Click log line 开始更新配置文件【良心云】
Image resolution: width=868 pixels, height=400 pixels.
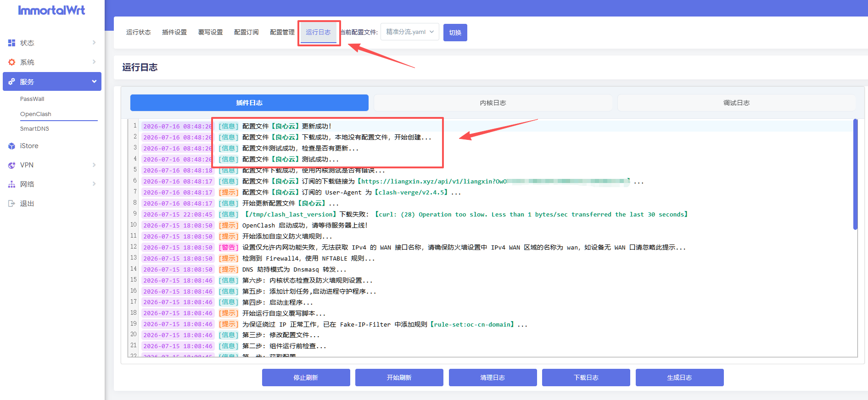pos(290,204)
